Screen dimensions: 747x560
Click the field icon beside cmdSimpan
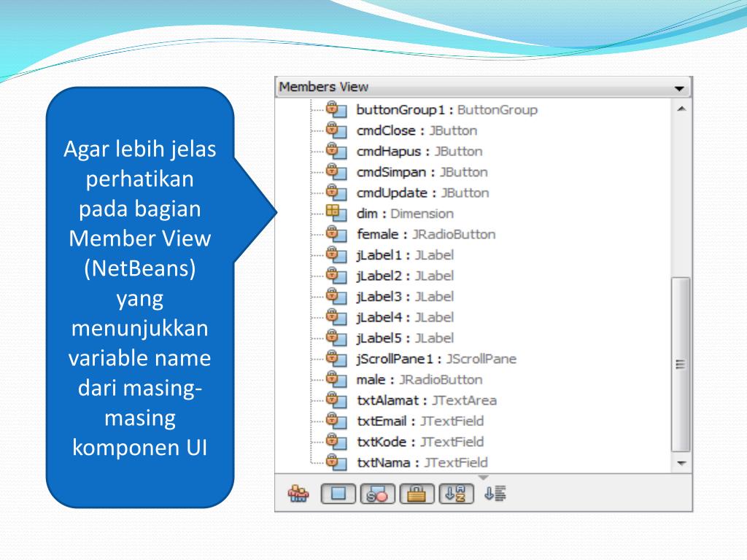pyautogui.click(x=336, y=172)
